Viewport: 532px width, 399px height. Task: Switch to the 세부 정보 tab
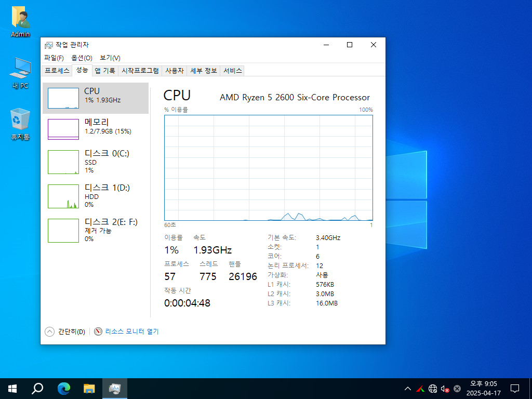[204, 71]
